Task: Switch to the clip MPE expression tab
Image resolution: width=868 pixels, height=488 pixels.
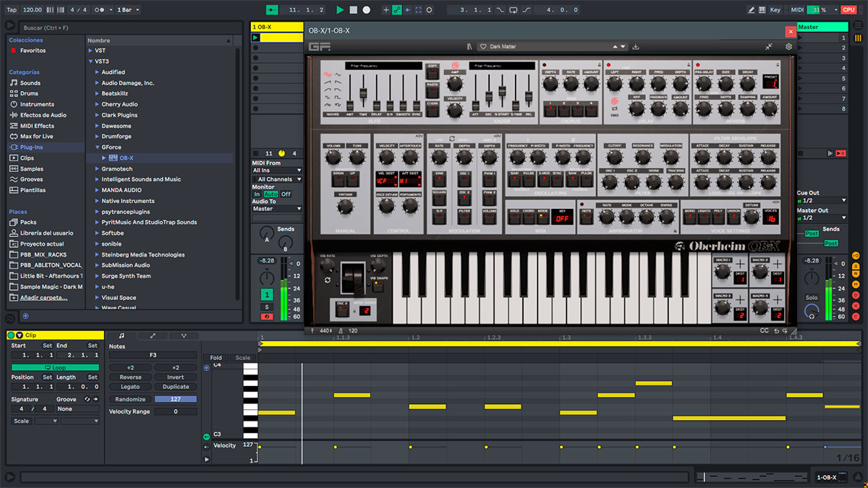Action: [184, 335]
